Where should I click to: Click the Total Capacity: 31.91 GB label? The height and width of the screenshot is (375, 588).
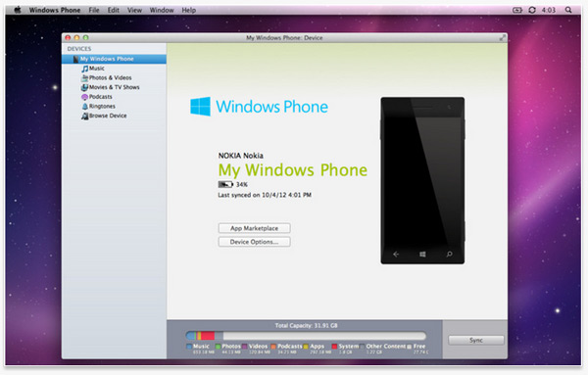click(306, 325)
